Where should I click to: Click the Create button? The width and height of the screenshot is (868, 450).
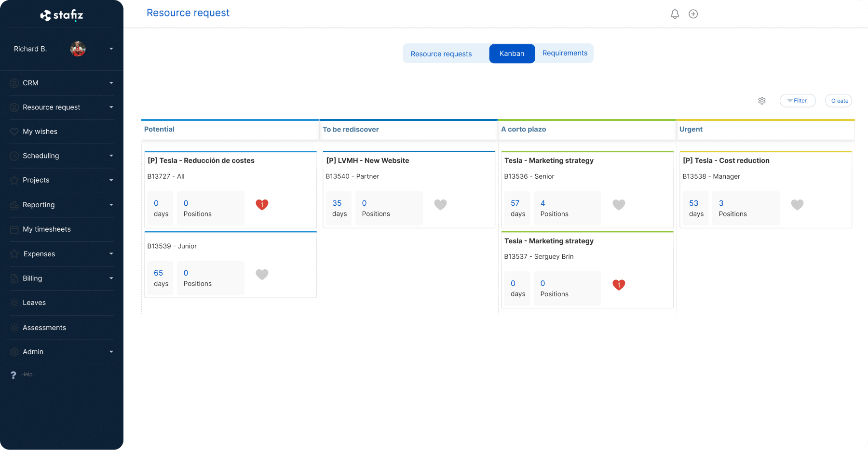coord(839,101)
